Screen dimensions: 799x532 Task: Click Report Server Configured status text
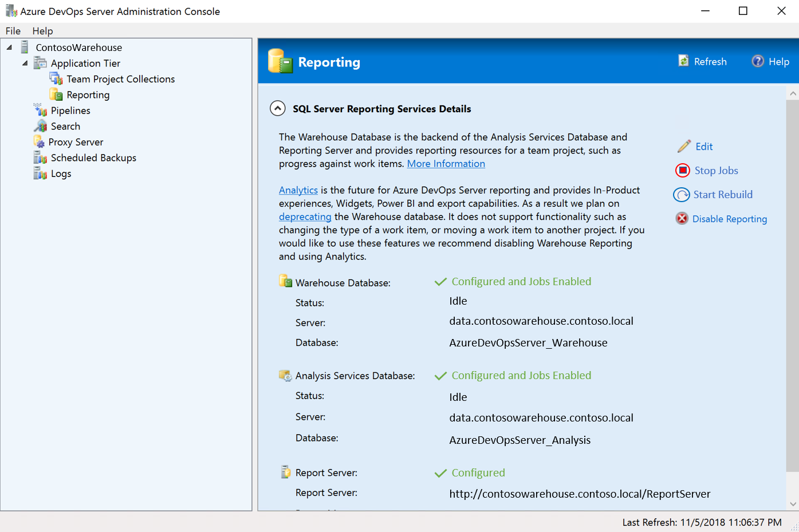click(x=478, y=472)
